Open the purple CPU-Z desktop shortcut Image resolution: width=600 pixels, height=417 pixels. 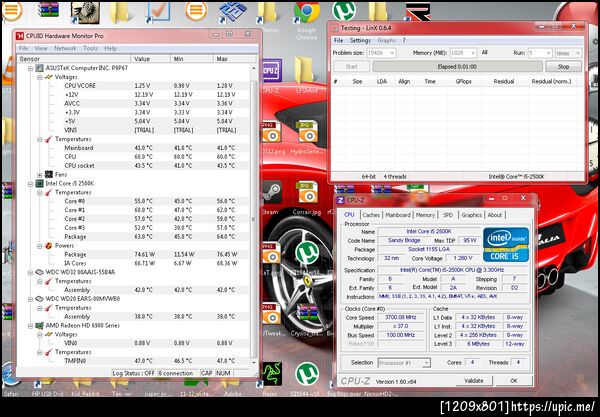(x=272, y=71)
